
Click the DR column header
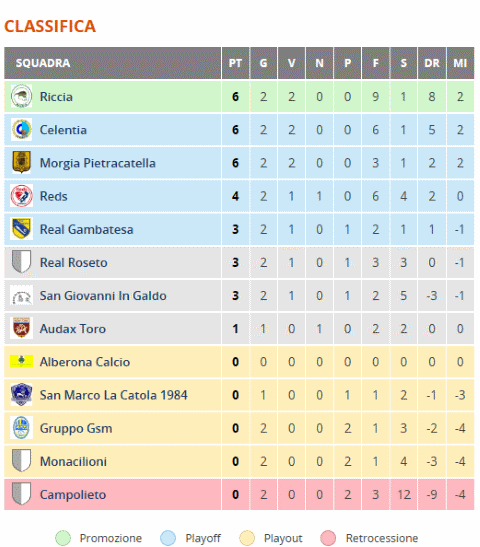(x=432, y=63)
